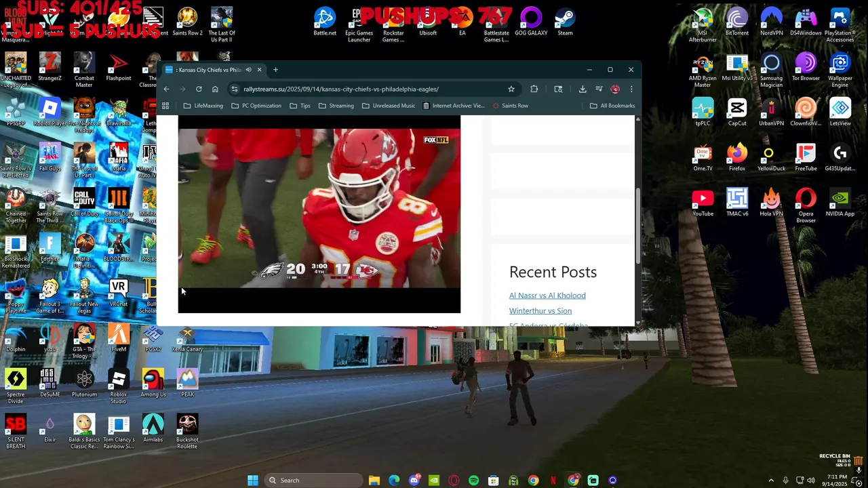
Task: Open BitTorrent desktop icon
Action: click(737, 22)
